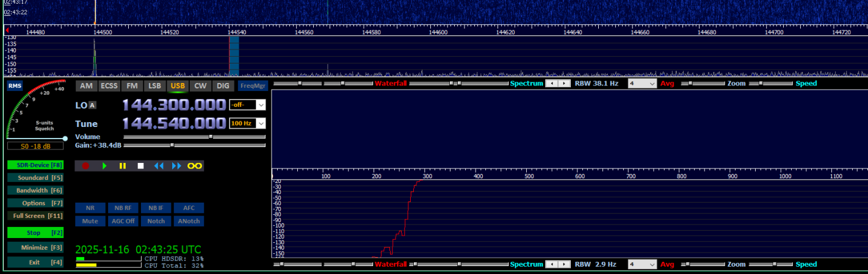Pause playback with the yellow pause icon
Viewport: 868px width, 274px height.
tap(122, 165)
